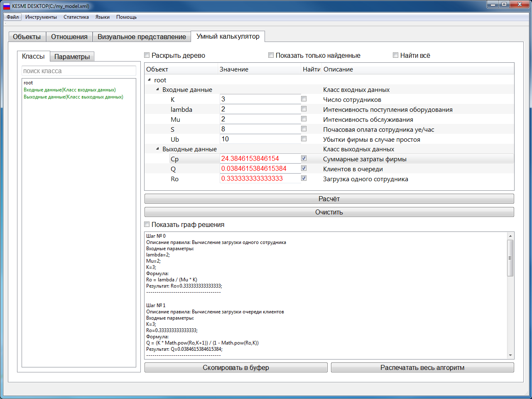Tick the Найти checkbox for Mu
This screenshot has height=399, width=532.
[304, 119]
